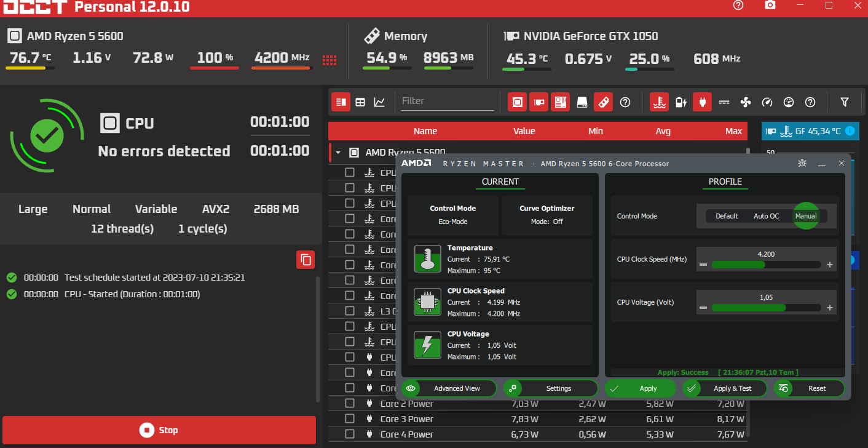Toggle the temperature sensor filter icon
This screenshot has width=868, height=448.
[660, 102]
